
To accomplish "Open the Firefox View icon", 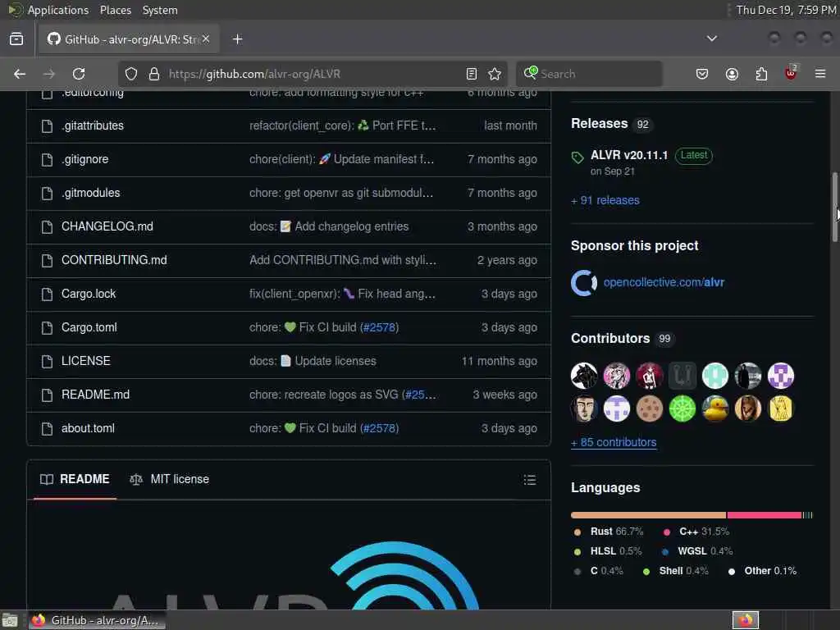I will point(16,39).
